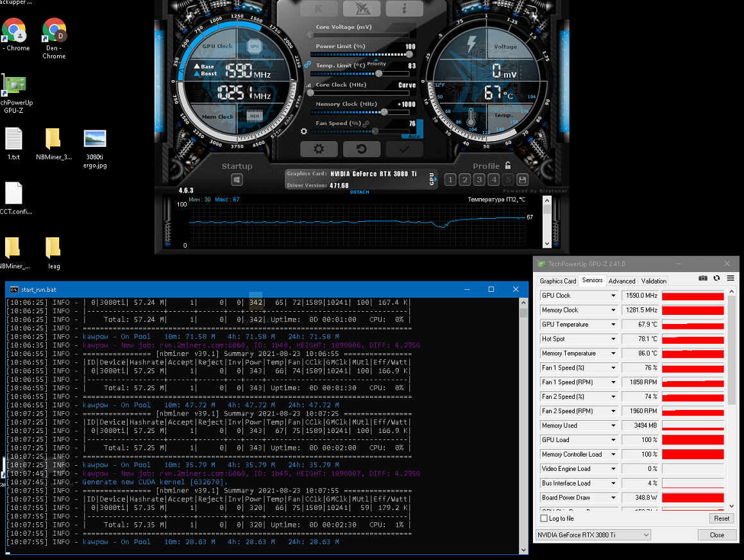Click GPU-Z screenshot camera icon

[703, 278]
